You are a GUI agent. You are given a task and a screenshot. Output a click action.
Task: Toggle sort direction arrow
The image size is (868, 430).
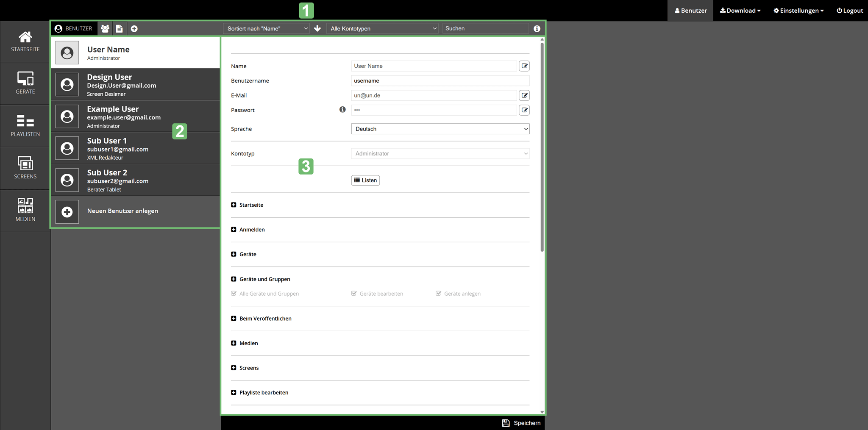317,28
